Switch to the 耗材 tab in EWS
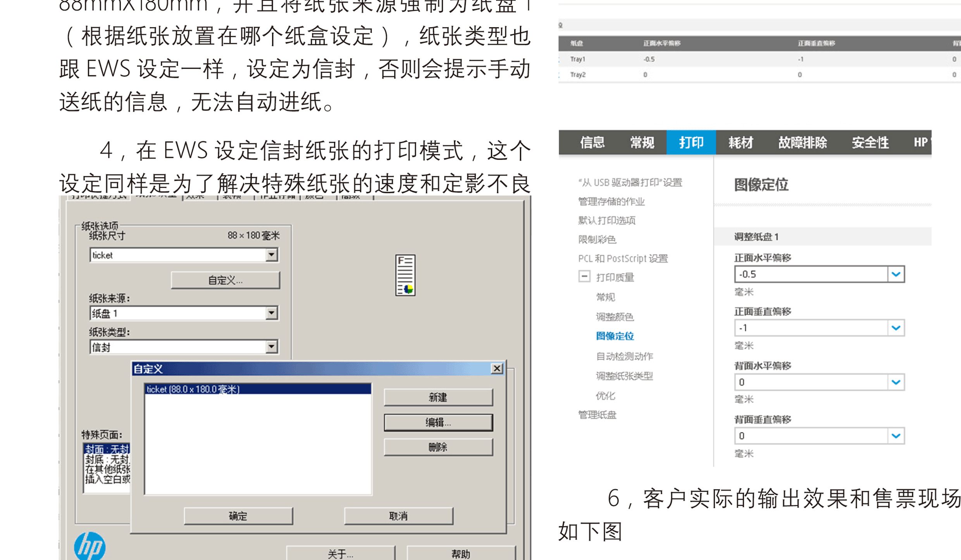This screenshot has height=560, width=961. [741, 143]
